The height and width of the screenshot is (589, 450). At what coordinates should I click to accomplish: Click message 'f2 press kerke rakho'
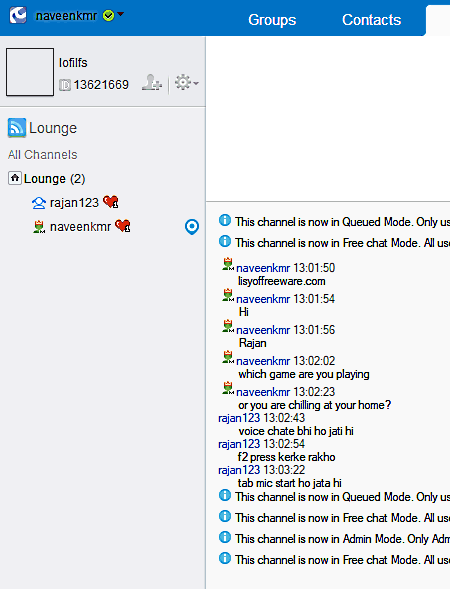click(287, 457)
